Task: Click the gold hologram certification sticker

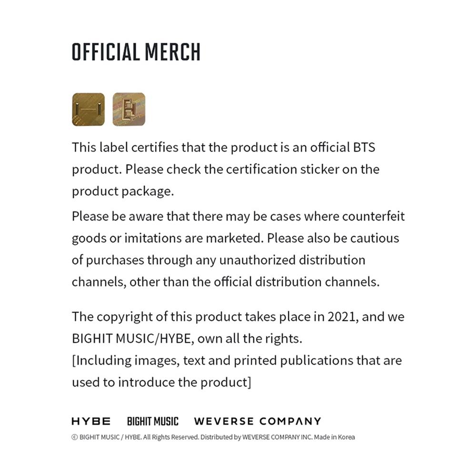Action: point(88,109)
